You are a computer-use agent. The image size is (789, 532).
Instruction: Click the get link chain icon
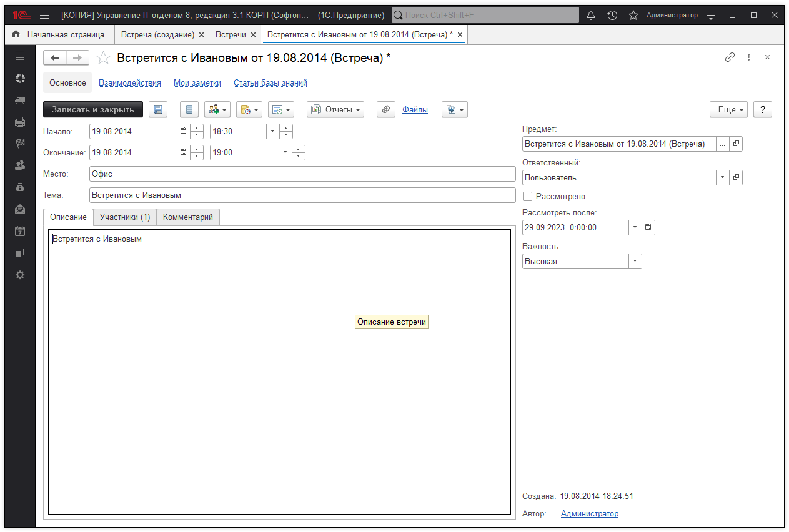pyautogui.click(x=730, y=57)
